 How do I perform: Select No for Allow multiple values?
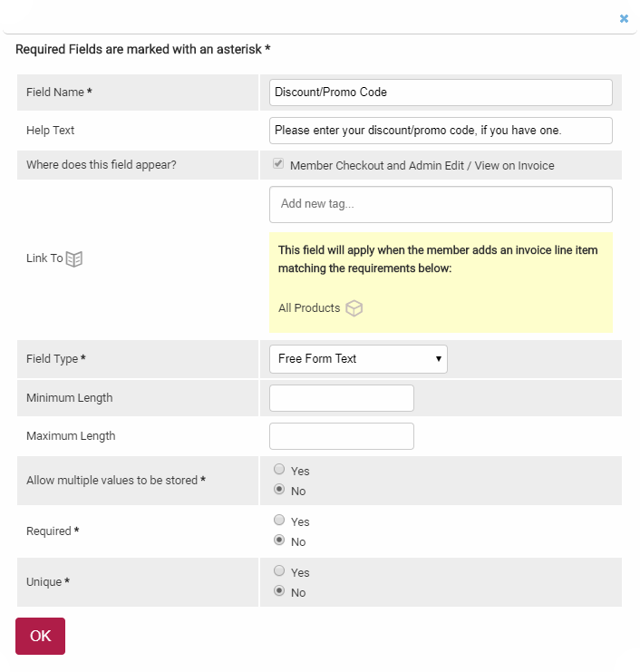279,491
